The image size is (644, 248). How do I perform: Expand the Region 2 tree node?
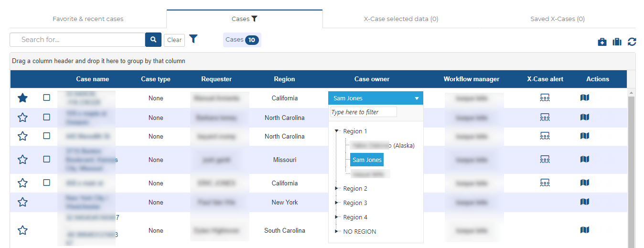coord(337,189)
